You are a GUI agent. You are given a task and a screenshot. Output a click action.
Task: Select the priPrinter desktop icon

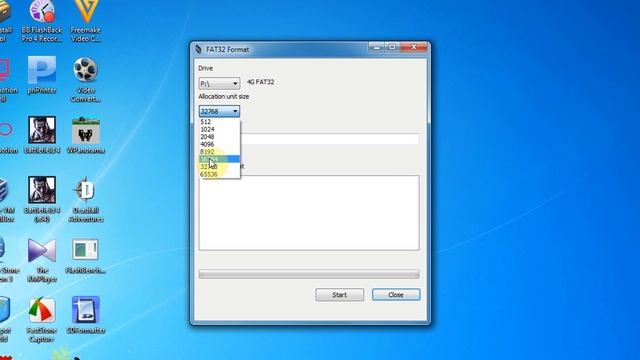click(42, 75)
